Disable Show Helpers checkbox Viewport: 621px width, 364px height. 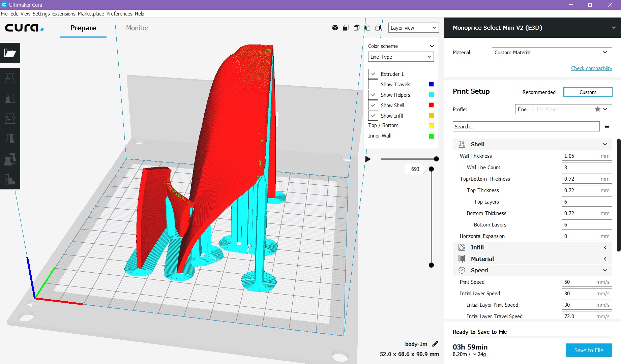pyautogui.click(x=373, y=95)
